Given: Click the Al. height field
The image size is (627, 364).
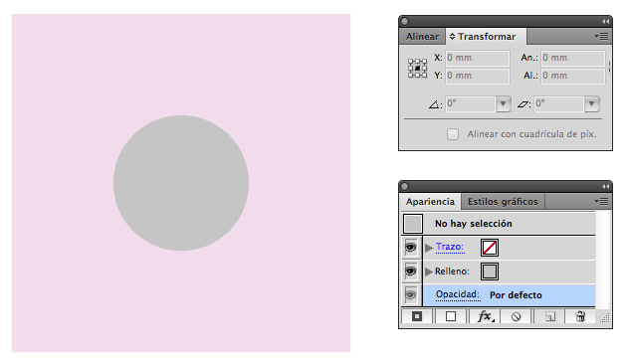Looking at the screenshot, I should (572, 76).
